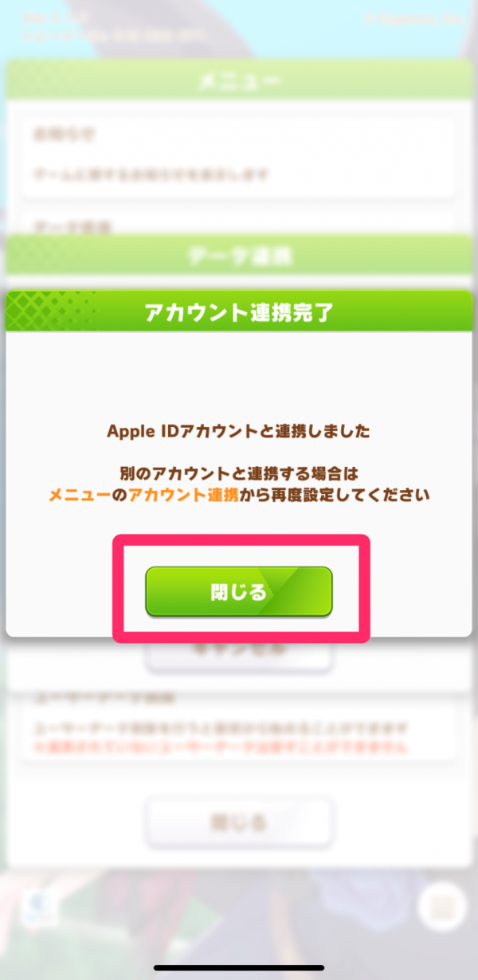This screenshot has width=478, height=980.
Task: Click the blurred round menu icon at bottom right
Action: click(x=442, y=905)
